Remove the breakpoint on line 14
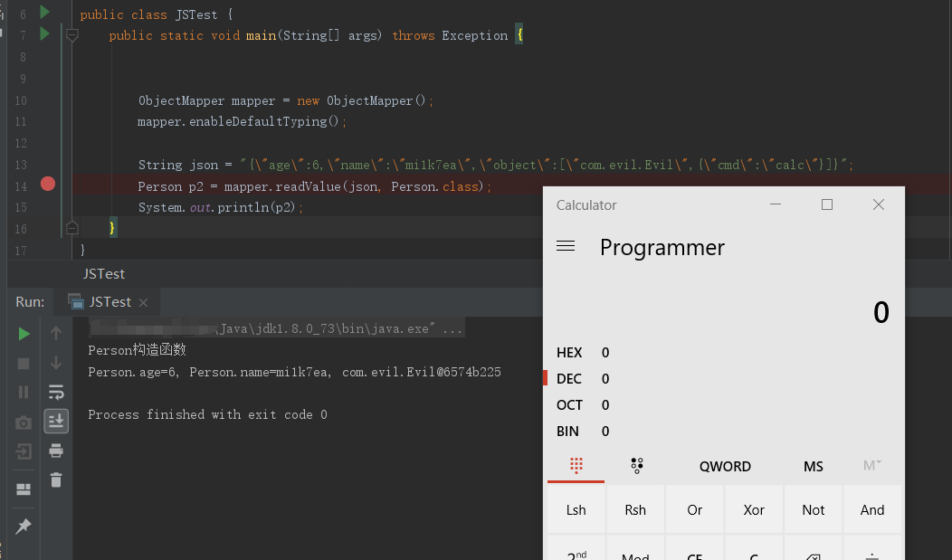 tap(48, 185)
